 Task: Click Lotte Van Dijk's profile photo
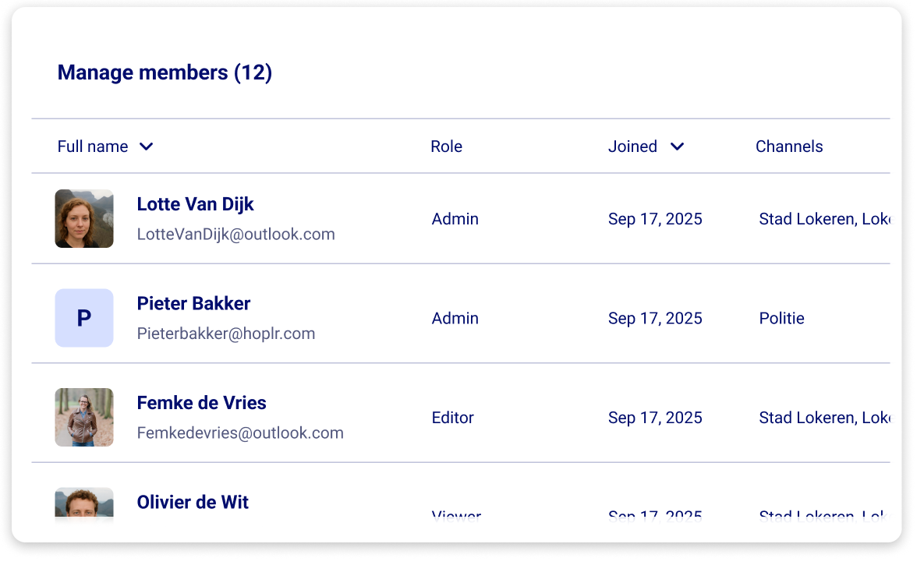coord(84,219)
